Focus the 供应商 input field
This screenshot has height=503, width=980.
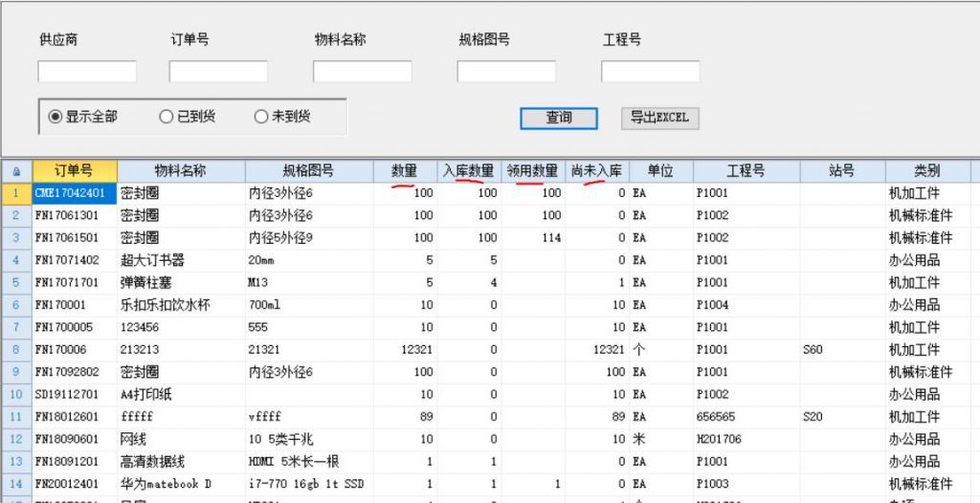[87, 72]
